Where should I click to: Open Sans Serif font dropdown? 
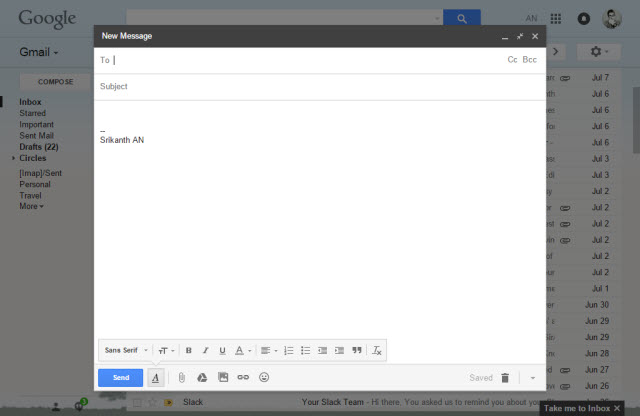coord(126,350)
